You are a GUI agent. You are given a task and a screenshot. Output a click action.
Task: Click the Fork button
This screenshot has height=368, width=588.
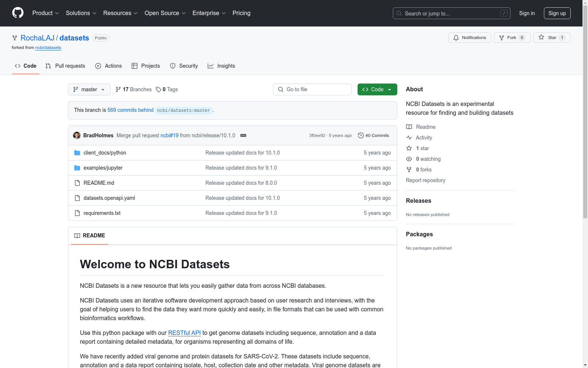click(x=512, y=38)
